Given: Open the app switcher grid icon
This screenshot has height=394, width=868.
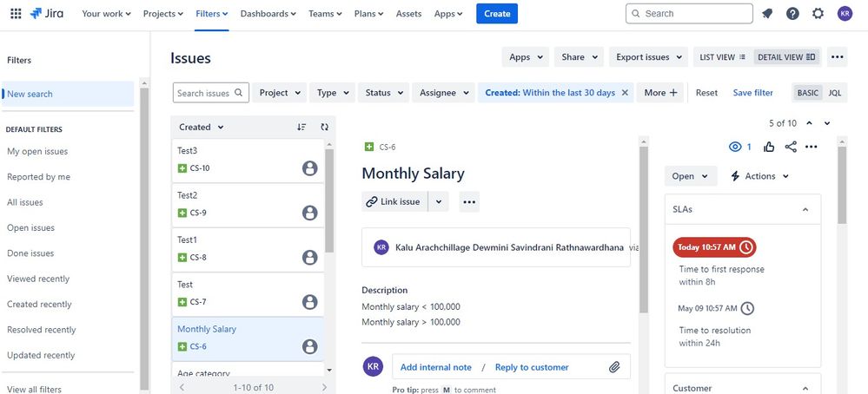Looking at the screenshot, I should (x=16, y=14).
